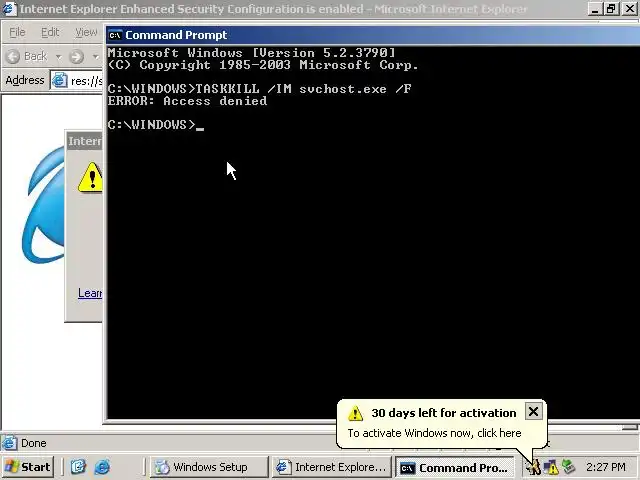
Task: Close the Internet Explorer window
Action: pyautogui.click(x=630, y=9)
